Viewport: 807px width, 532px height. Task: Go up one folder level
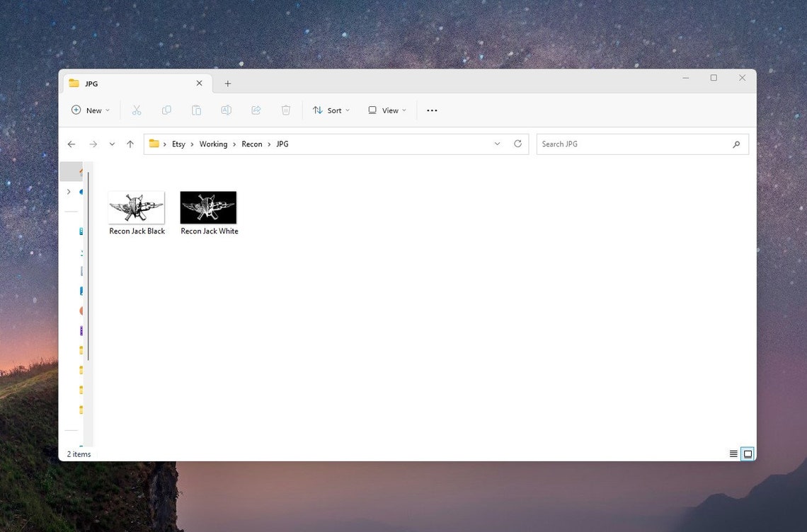click(x=130, y=144)
